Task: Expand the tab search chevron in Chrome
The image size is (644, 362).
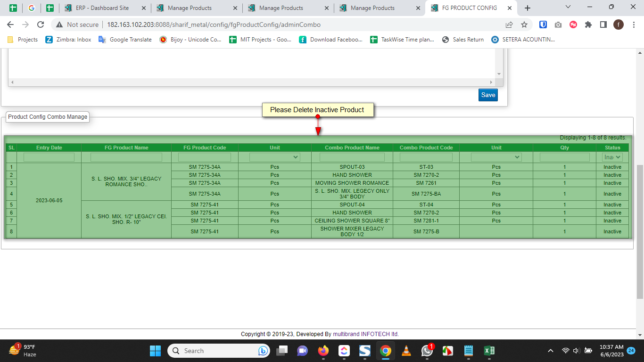Action: [x=568, y=7]
